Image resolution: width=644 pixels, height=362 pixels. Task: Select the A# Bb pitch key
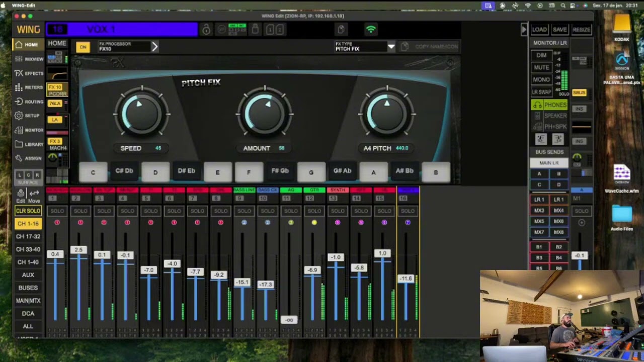pyautogui.click(x=405, y=171)
